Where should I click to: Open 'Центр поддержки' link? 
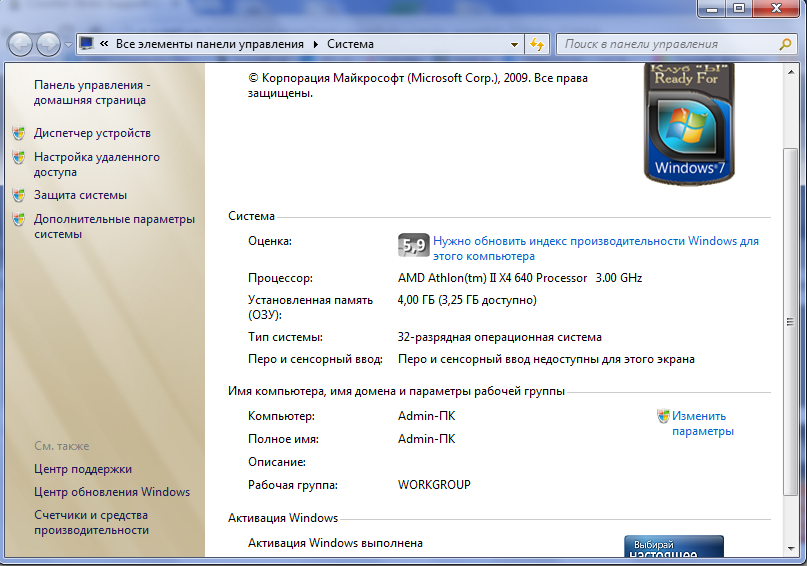(x=83, y=469)
